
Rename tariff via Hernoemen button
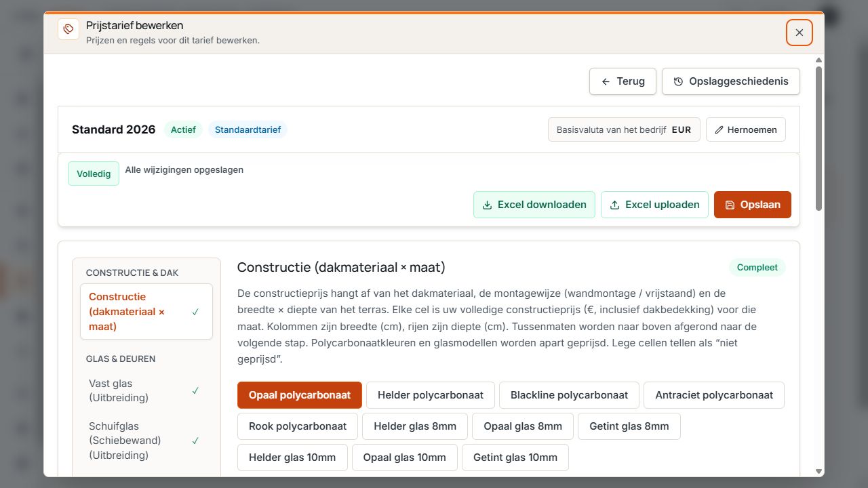pyautogui.click(x=746, y=129)
